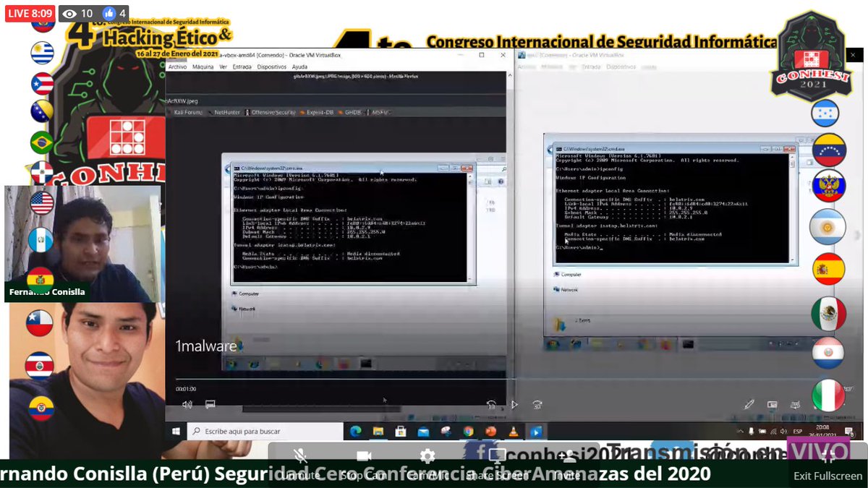Open the Mail app from the taskbar
Viewport: 868px width, 488px height.
(423, 432)
